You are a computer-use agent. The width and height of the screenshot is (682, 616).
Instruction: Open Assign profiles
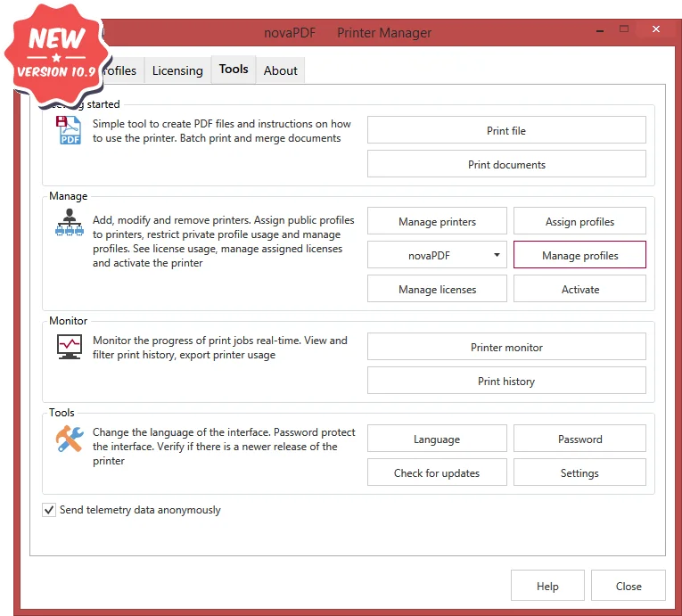tap(579, 221)
